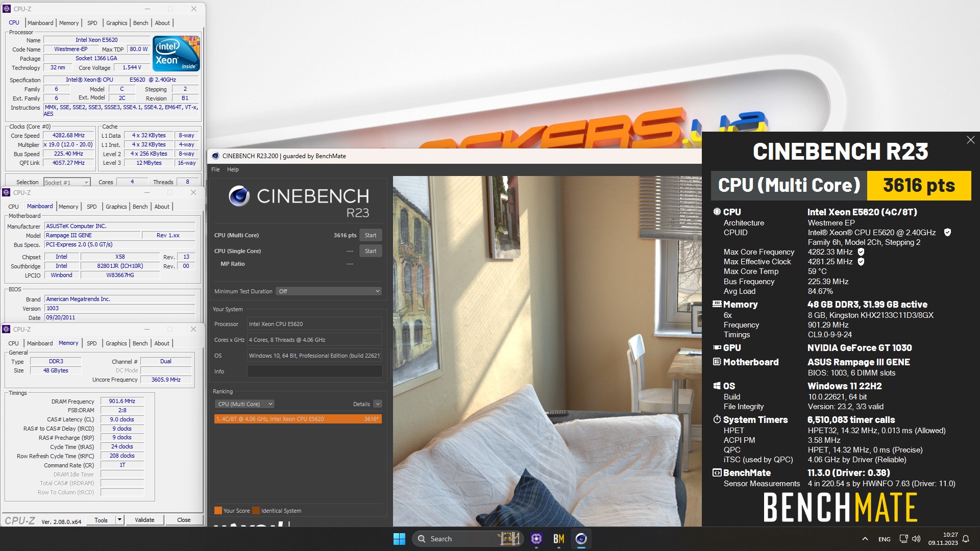980x551 pixels.
Task: Click the Validate button in CPU-Z
Action: pyautogui.click(x=144, y=520)
